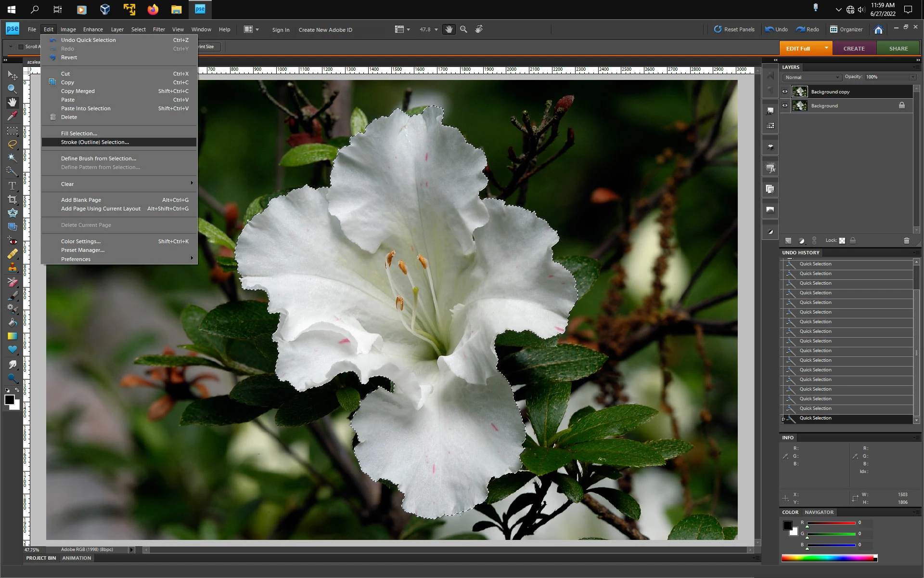Select the Horizontal Type tool
The image size is (924, 578).
click(x=13, y=185)
